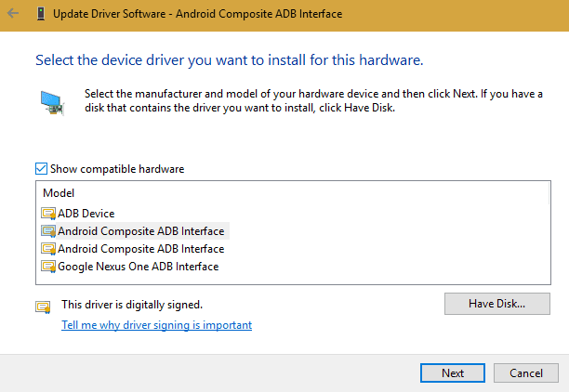
Task: Click the icon of the highlighted Android Composite entry
Action: 48,231
